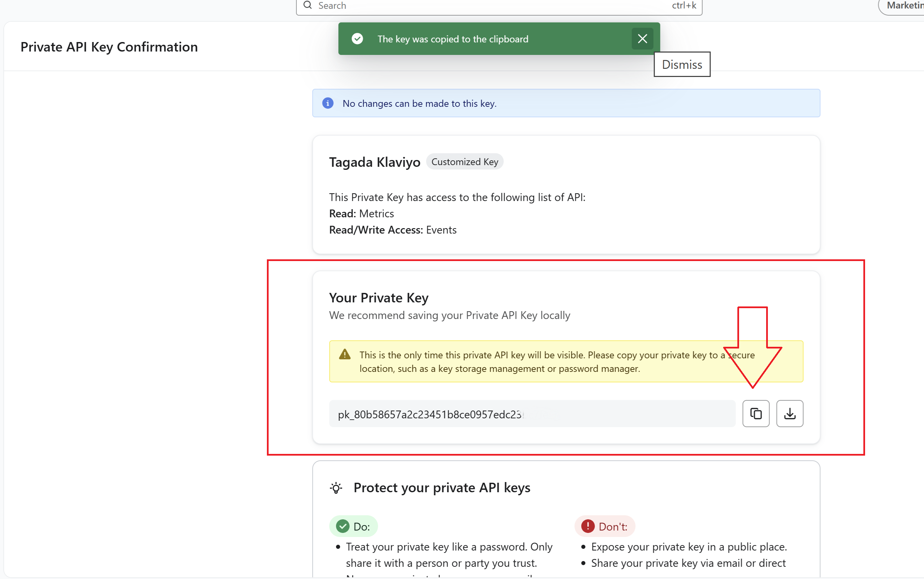Dismiss the clipboard notification with X
The height and width of the screenshot is (579, 924).
coord(642,39)
